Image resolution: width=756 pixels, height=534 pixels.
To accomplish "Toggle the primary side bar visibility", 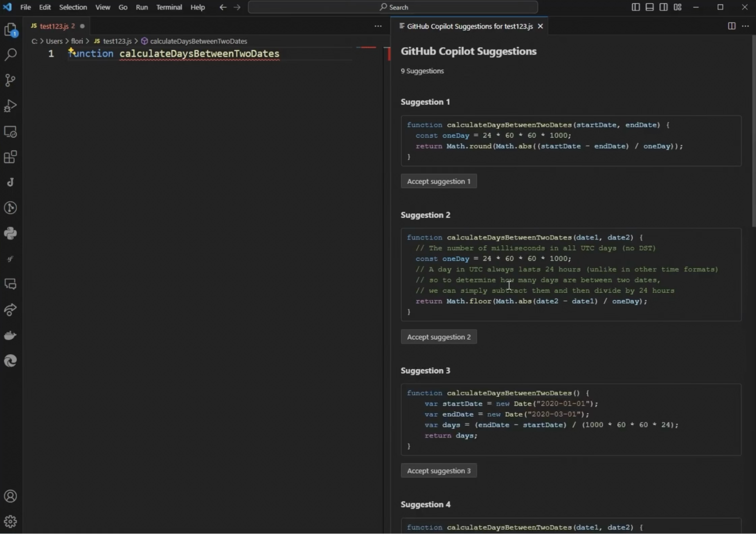I will click(x=635, y=7).
